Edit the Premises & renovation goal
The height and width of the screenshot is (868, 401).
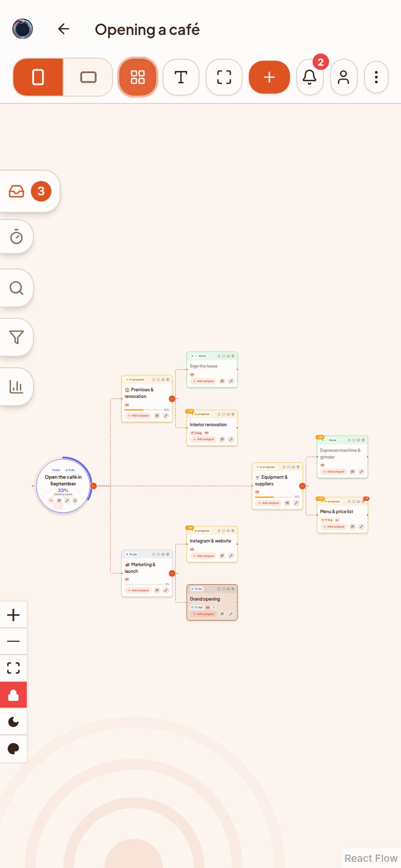pyautogui.click(x=166, y=415)
